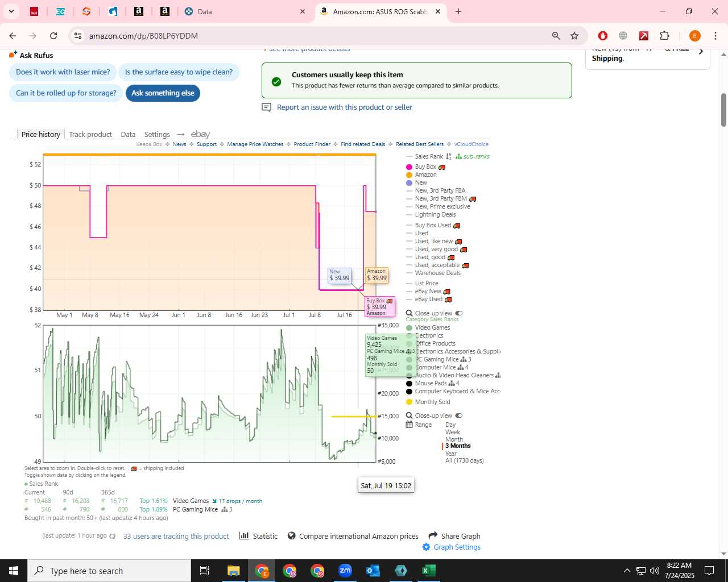The height and width of the screenshot is (582, 728).
Task: Click Ask something else button
Action: point(163,93)
